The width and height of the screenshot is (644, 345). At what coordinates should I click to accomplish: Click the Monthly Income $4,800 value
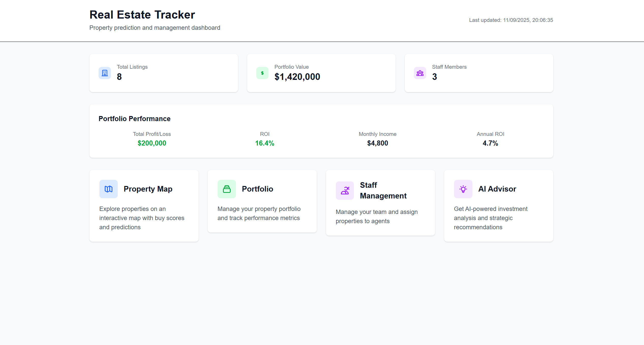(x=378, y=143)
